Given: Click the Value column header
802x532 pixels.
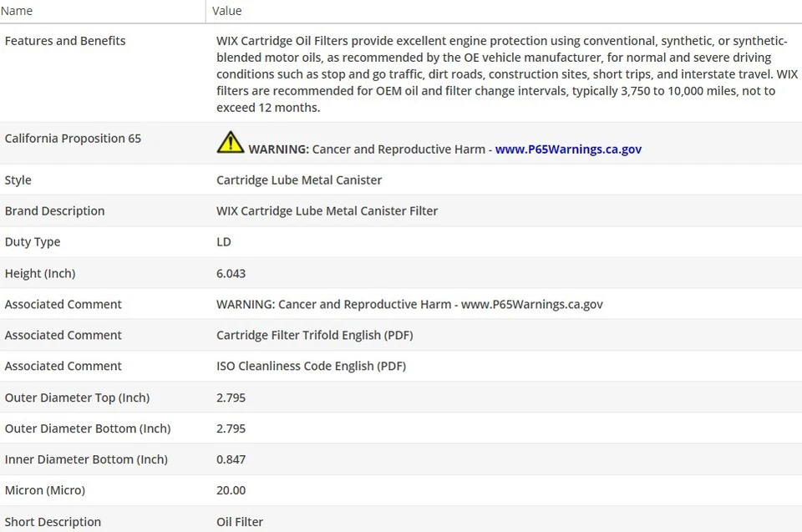Looking at the screenshot, I should coord(227,11).
